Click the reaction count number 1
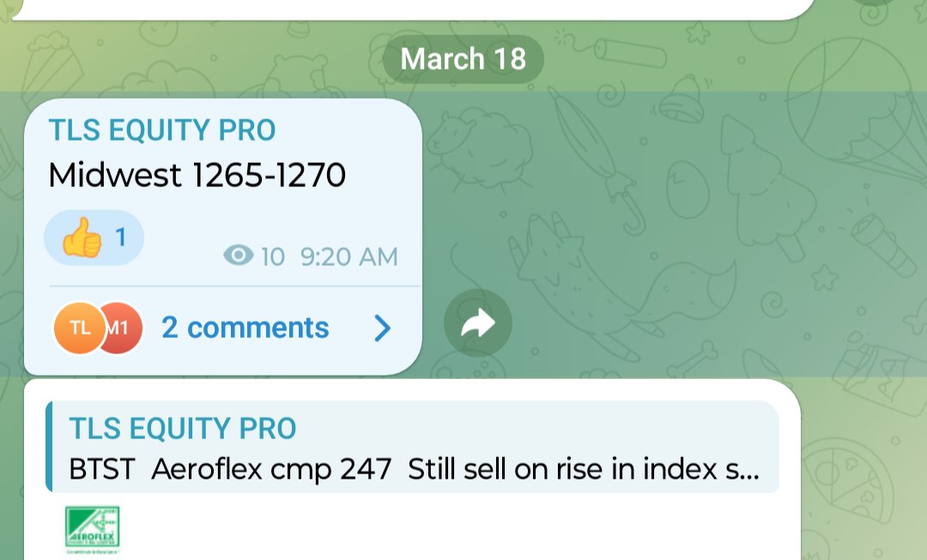The image size is (927, 560). [x=120, y=237]
